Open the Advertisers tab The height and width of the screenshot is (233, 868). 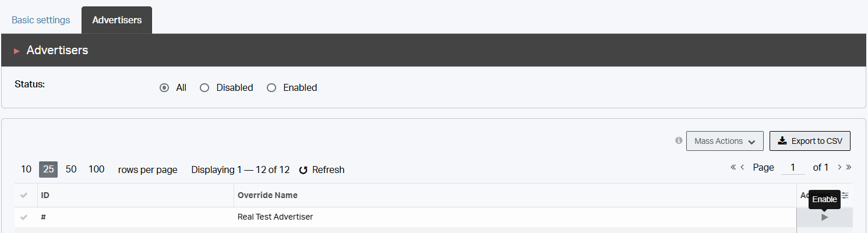pyautogui.click(x=117, y=20)
